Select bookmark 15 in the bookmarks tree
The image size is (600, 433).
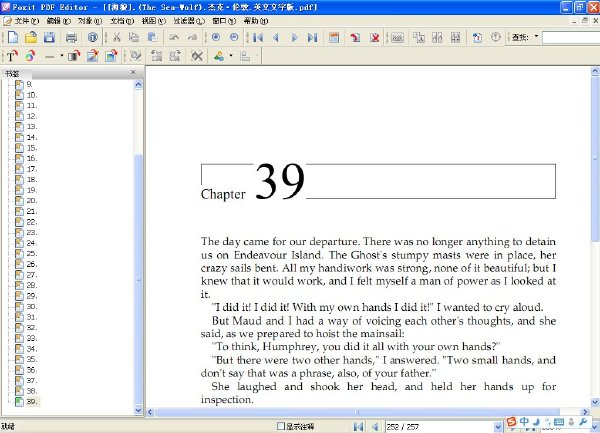coord(32,148)
